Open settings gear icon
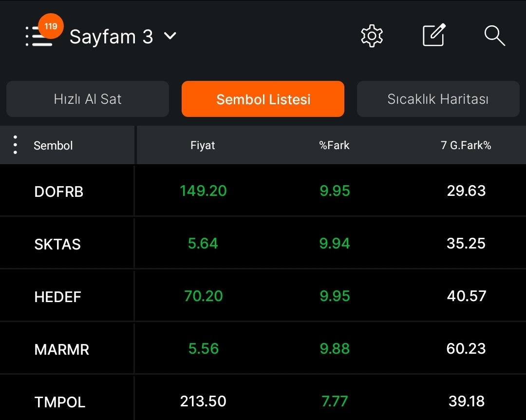 tap(372, 36)
